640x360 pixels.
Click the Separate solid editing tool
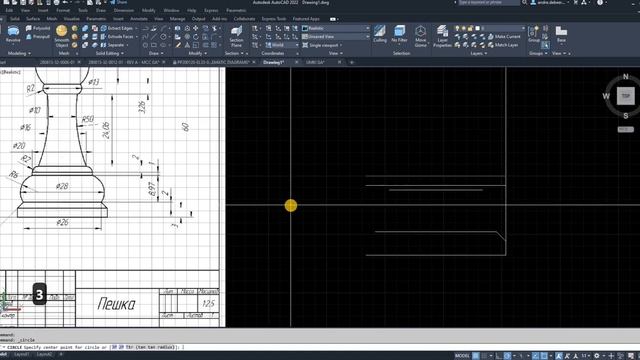112,45
